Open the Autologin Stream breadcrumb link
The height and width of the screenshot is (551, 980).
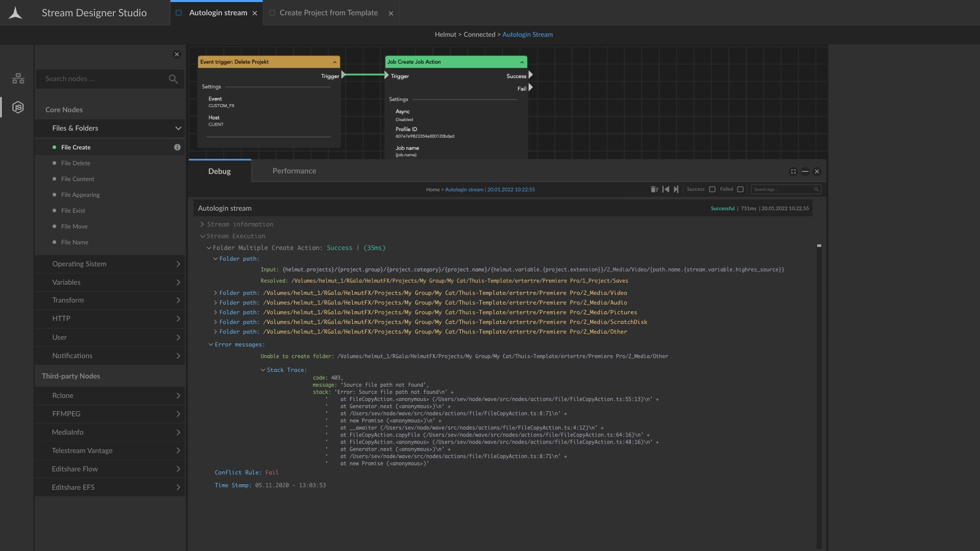point(527,35)
